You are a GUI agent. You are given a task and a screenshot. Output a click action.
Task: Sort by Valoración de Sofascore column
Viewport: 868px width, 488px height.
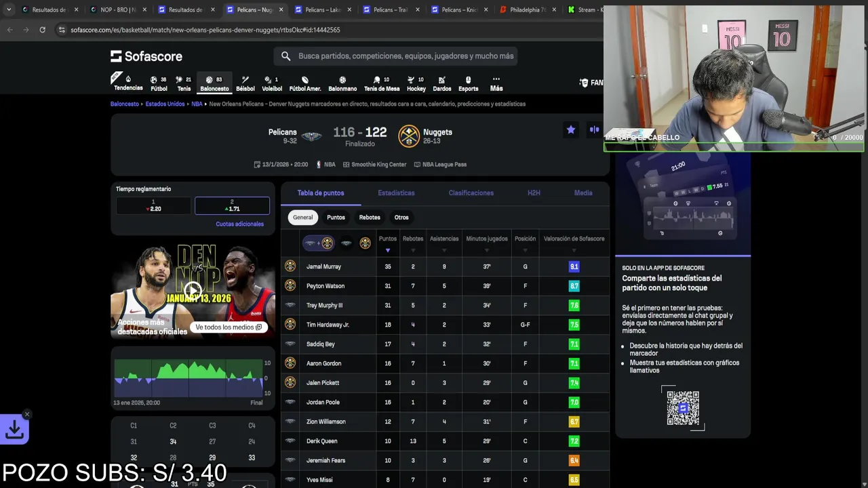tap(574, 243)
